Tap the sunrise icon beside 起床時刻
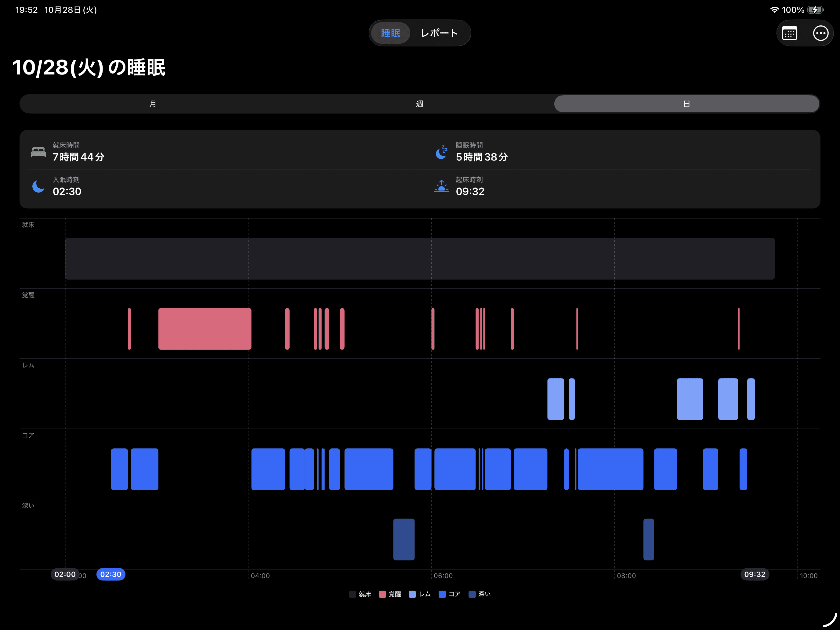This screenshot has height=630, width=840. tap(441, 186)
